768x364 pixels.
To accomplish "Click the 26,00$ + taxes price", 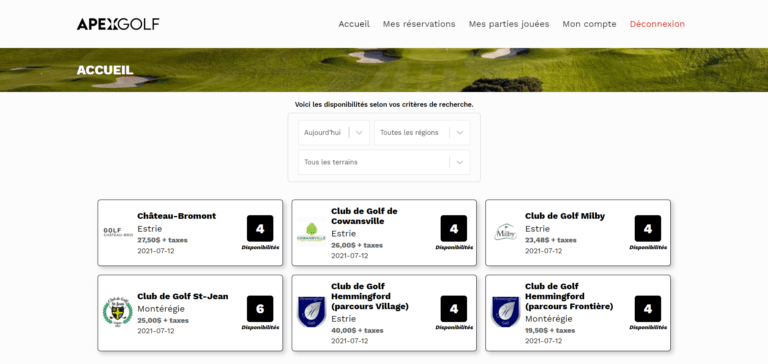I will pos(357,245).
